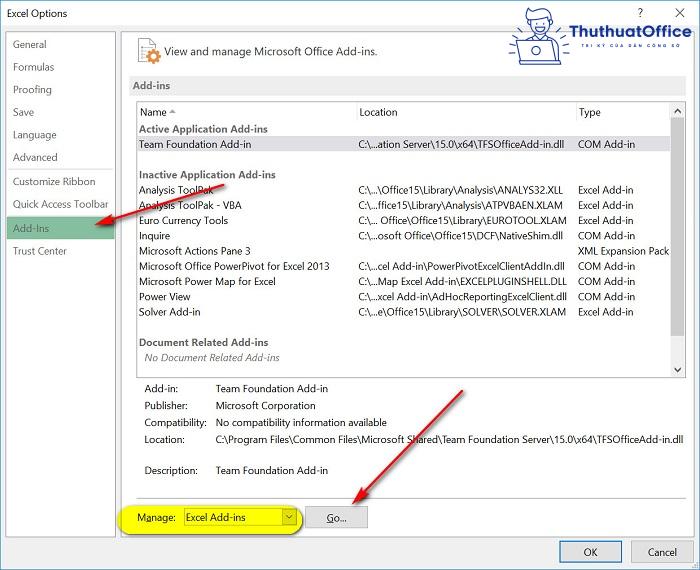Click the ANALYS32.XLL location cell
The image size is (700, 570).
(460, 190)
